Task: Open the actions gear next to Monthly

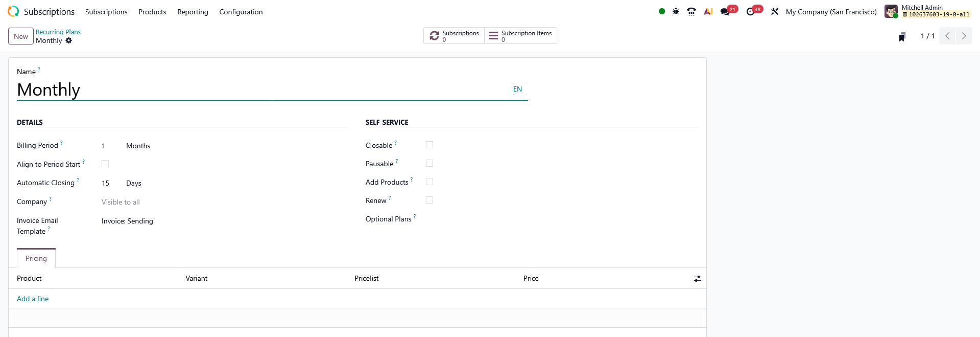Action: [x=69, y=40]
